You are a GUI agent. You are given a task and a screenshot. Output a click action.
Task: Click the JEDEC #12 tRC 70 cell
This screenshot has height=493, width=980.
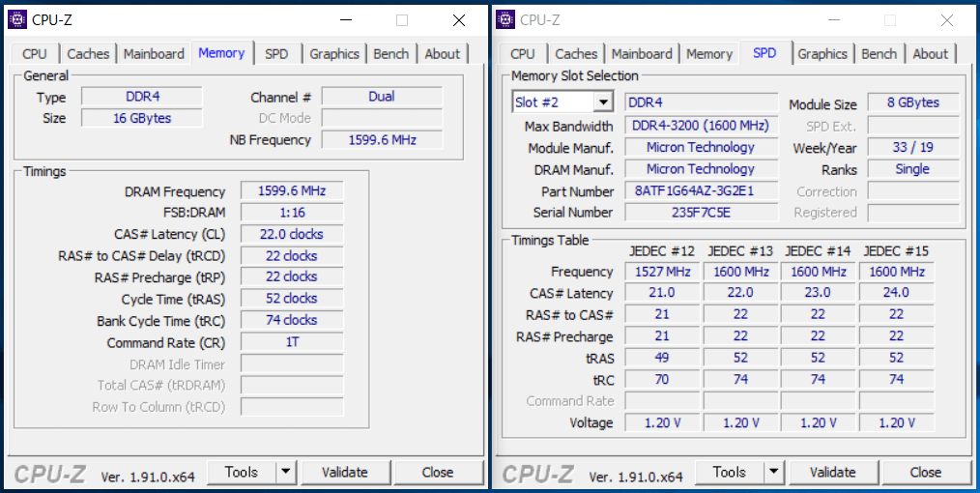pyautogui.click(x=662, y=379)
